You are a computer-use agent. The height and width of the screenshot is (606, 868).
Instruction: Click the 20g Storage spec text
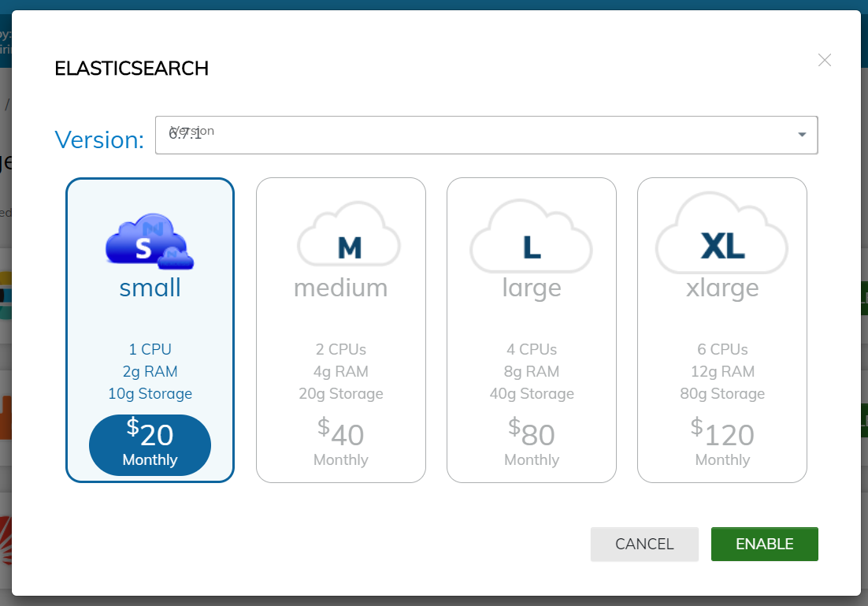point(341,393)
